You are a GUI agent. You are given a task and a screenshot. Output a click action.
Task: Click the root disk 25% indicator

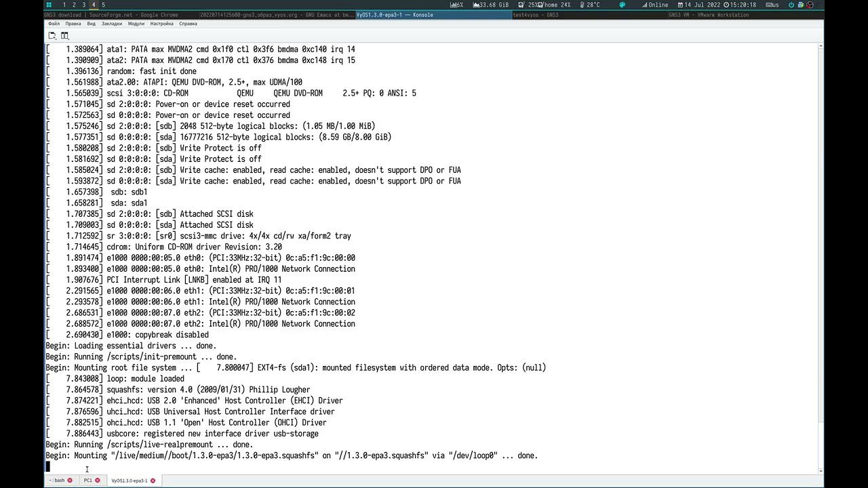click(528, 5)
